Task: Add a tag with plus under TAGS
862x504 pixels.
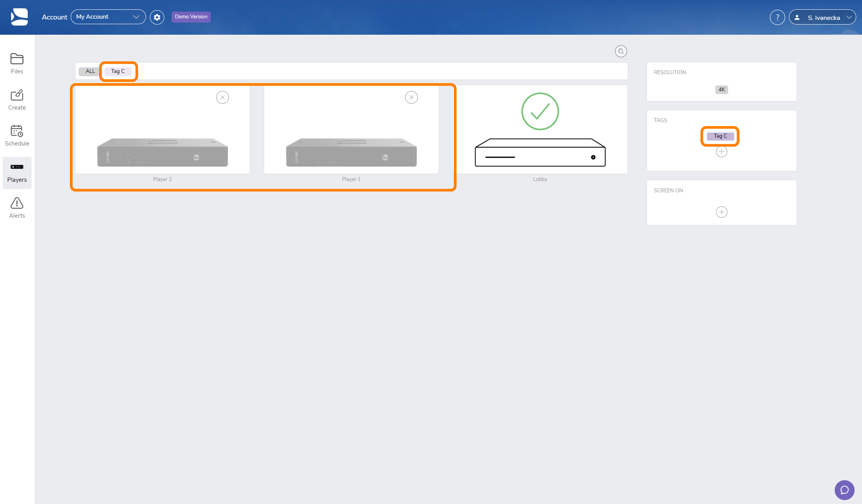Action: (x=722, y=151)
